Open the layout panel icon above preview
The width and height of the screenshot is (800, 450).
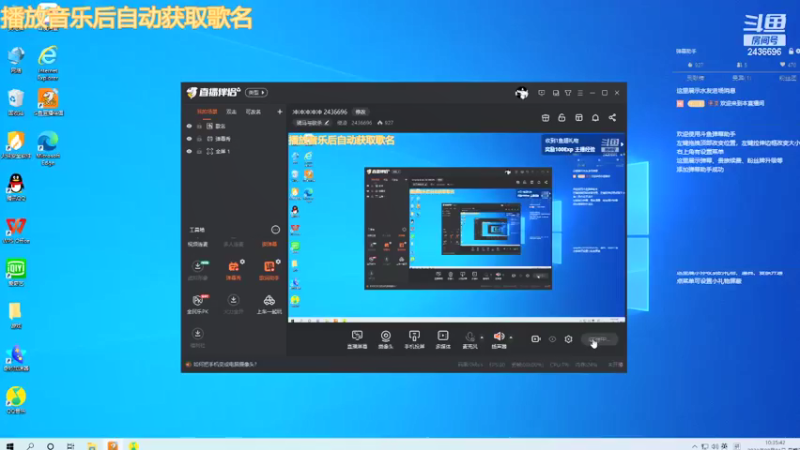point(579,118)
